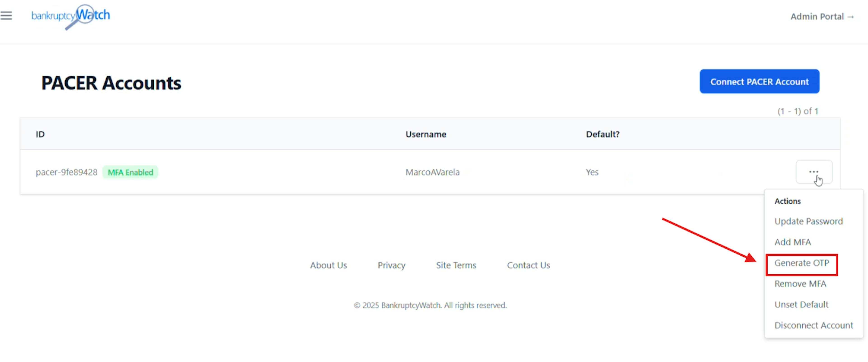Viewport: 868px width, 362px height.
Task: Open the Site Terms page
Action: pos(456,265)
